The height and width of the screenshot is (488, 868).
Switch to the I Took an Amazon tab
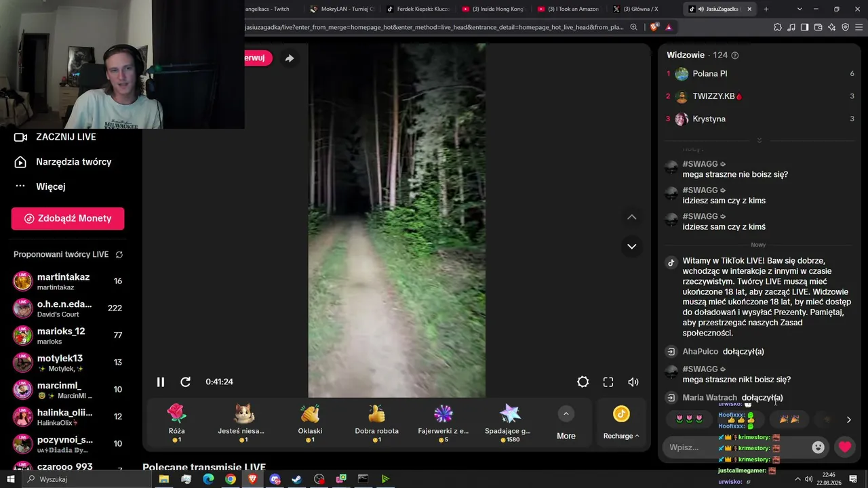pos(569,9)
